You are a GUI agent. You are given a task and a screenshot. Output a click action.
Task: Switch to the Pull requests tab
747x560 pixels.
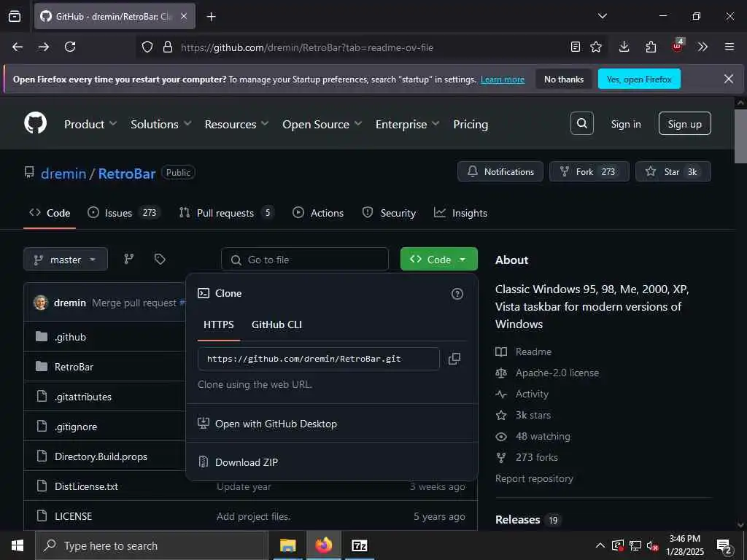click(227, 213)
